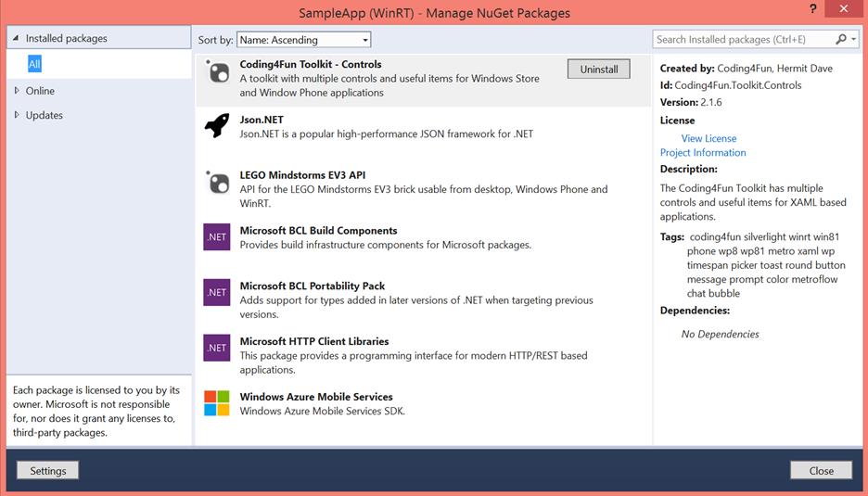Screen dimensions: 868x496
Task: Click the Version 2.1.6 text
Action: click(x=691, y=102)
